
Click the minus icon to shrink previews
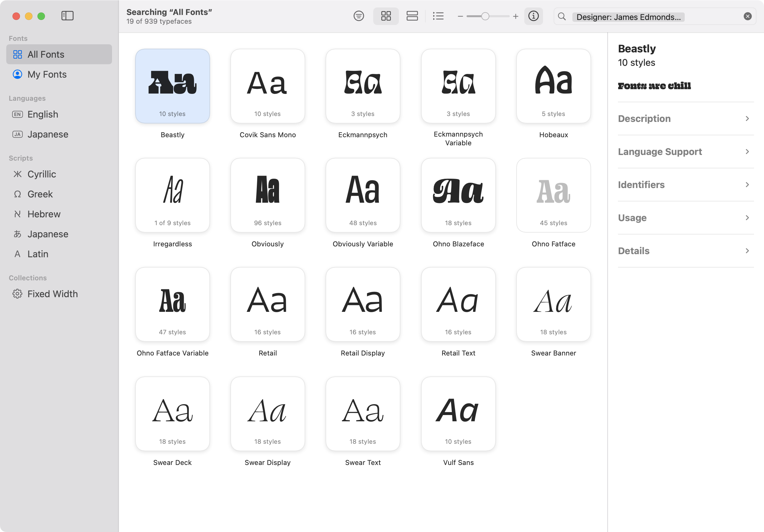click(x=460, y=16)
